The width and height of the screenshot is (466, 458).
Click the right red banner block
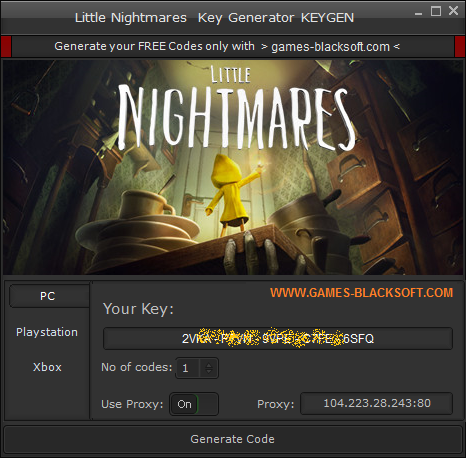tap(460, 47)
